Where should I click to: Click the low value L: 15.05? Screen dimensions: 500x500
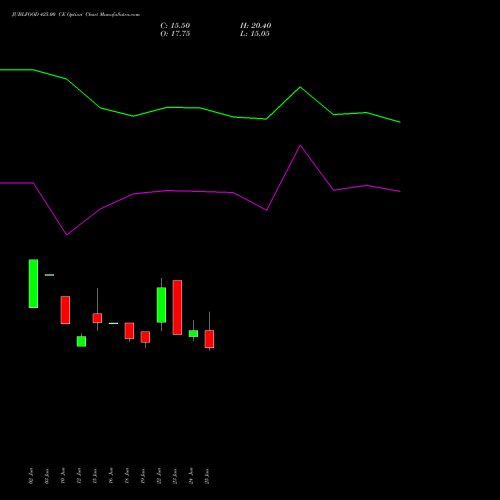pos(255,34)
